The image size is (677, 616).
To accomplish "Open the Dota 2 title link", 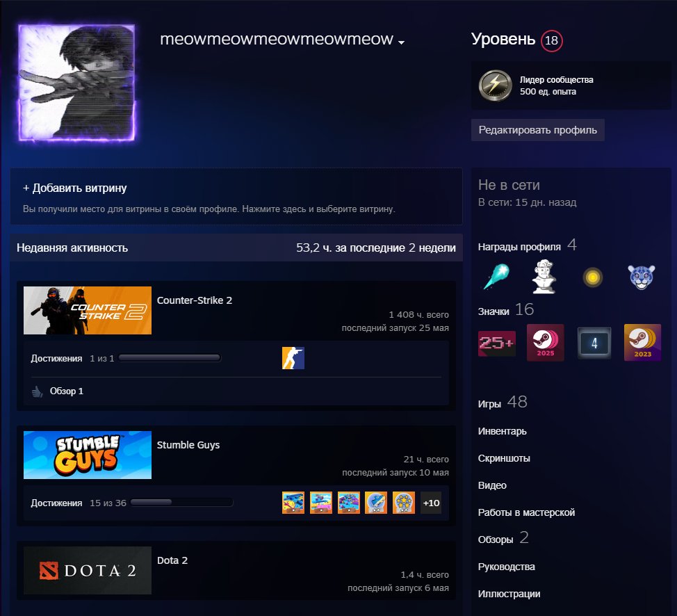I will pos(172,560).
